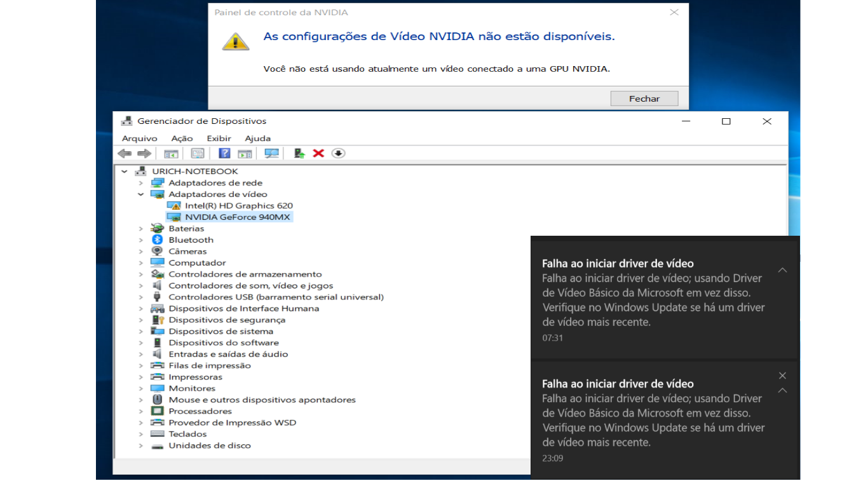Select Filas de impressão
The width and height of the screenshot is (868, 488).
(x=210, y=365)
